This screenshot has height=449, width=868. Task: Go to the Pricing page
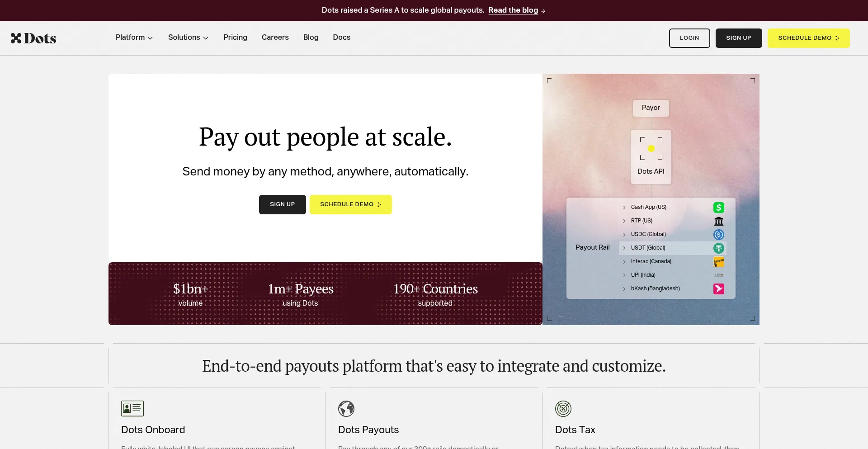coord(235,38)
